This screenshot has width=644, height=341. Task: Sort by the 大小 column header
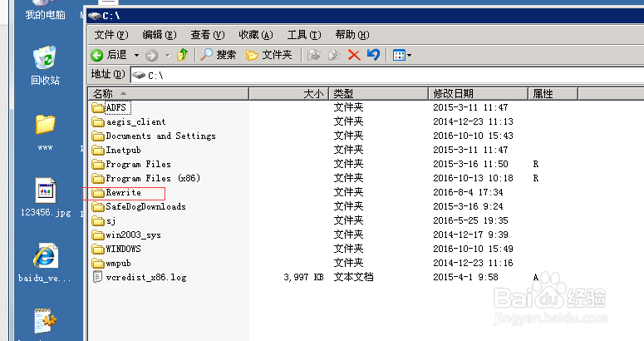pos(288,94)
